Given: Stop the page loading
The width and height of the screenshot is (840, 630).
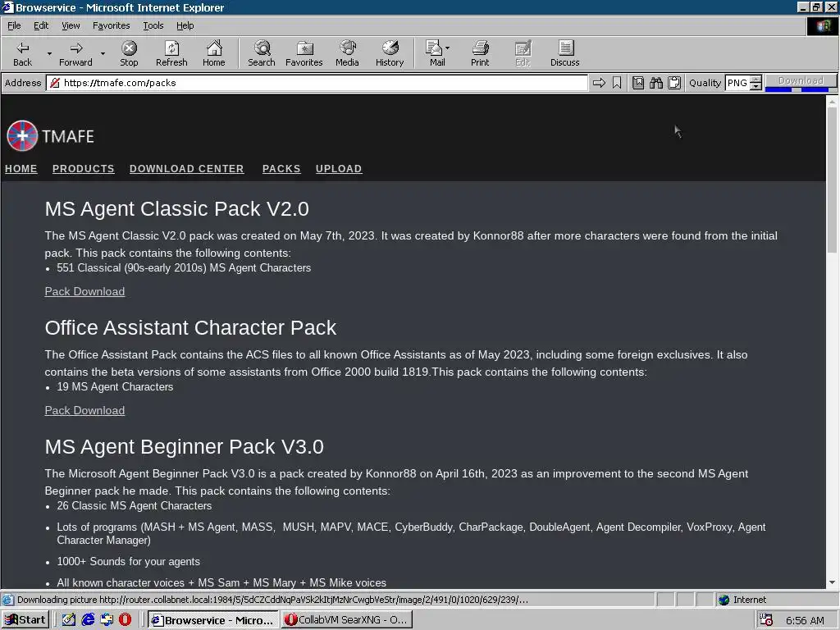Looking at the screenshot, I should tap(129, 53).
